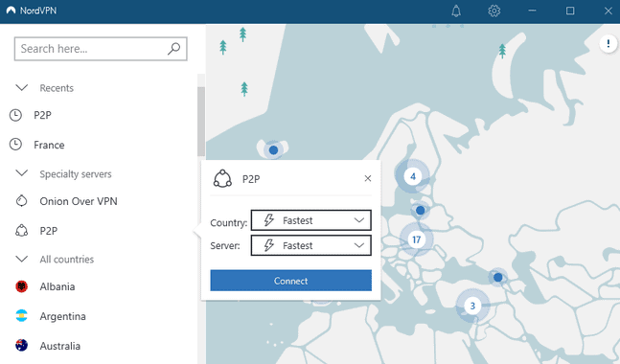This screenshot has width=620, height=364.
Task: Open the notifications bell
Action: pyautogui.click(x=456, y=11)
